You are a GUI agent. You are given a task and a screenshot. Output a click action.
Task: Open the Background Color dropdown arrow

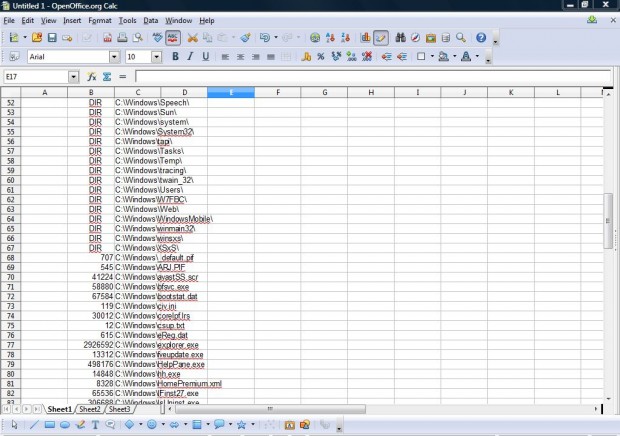coord(455,56)
